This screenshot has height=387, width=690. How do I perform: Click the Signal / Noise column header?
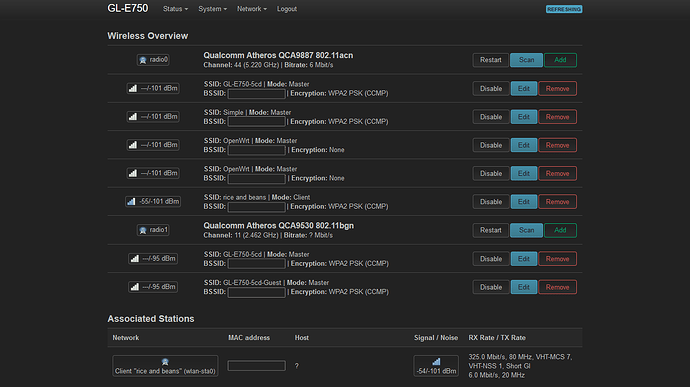coord(436,338)
